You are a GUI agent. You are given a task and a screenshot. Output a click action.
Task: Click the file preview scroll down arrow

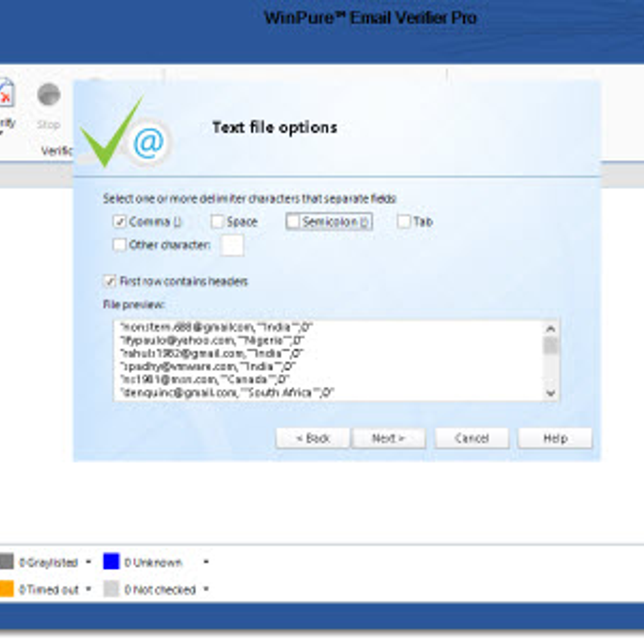(x=551, y=393)
